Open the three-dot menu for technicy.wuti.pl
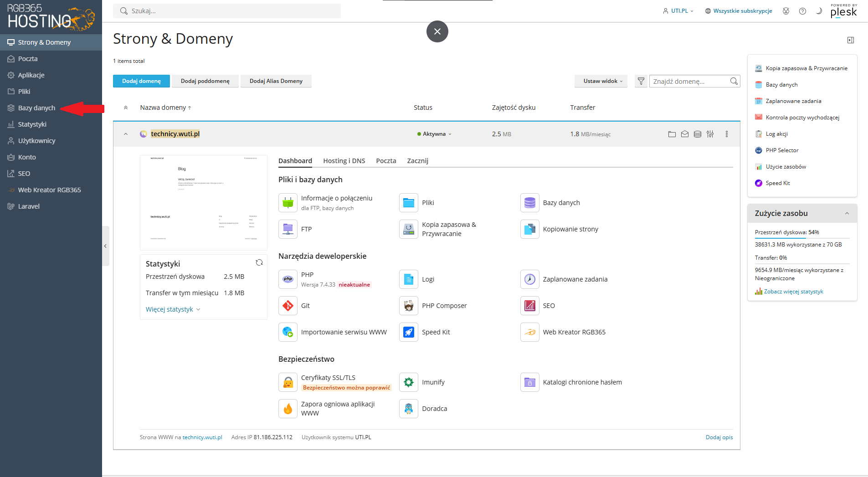The width and height of the screenshot is (868, 477). click(x=727, y=134)
